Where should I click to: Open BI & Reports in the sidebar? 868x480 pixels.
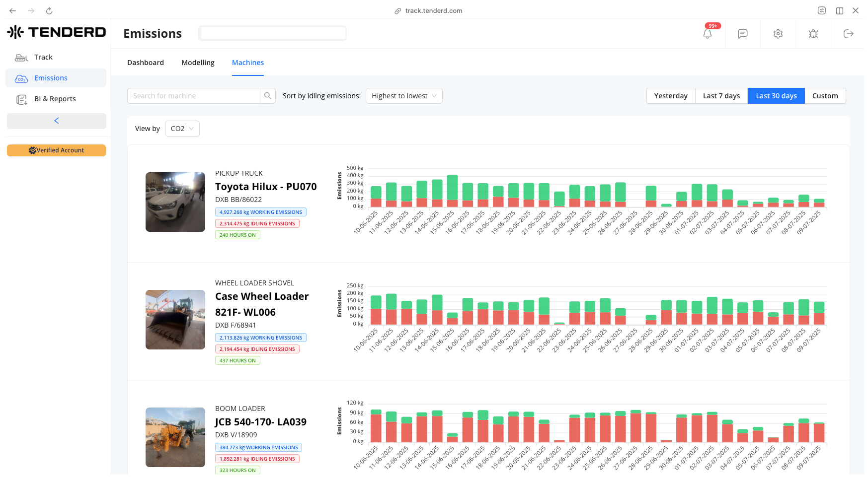56,99
